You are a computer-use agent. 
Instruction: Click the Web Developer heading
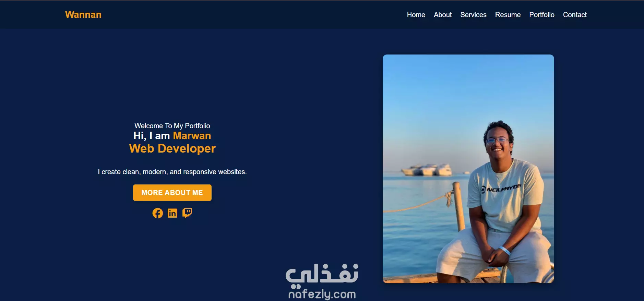pyautogui.click(x=172, y=149)
